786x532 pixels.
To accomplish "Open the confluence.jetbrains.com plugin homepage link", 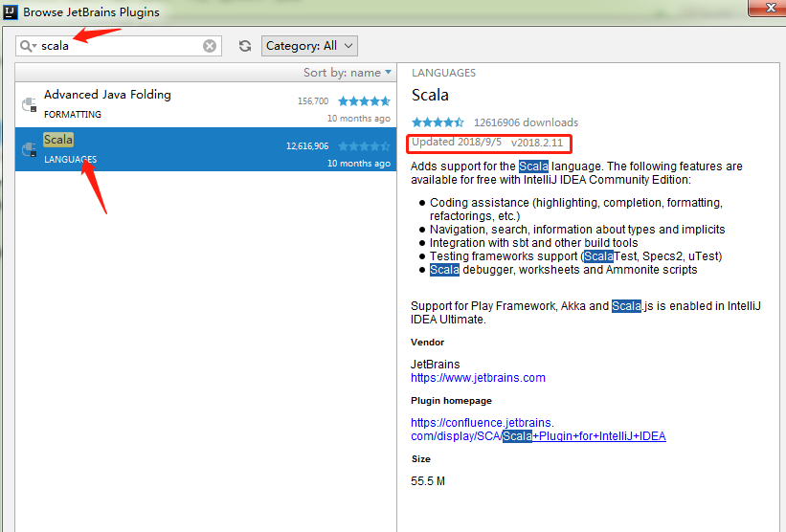I will (538, 430).
